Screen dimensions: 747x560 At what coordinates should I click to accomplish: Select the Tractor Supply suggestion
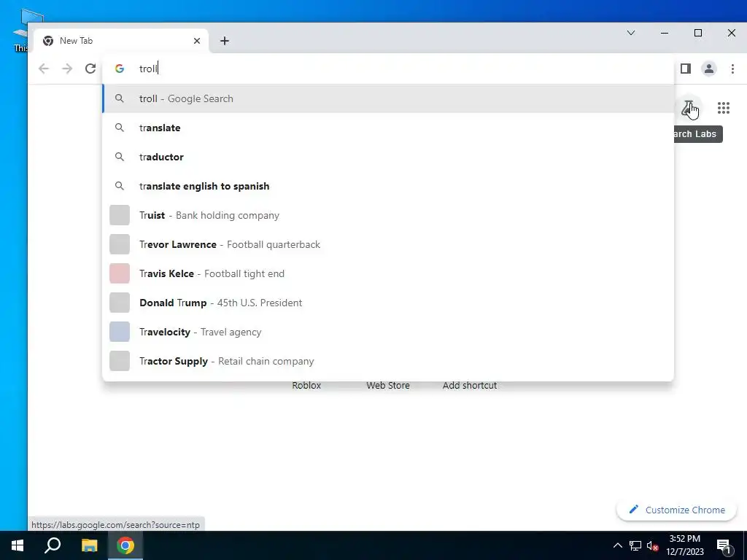click(388, 361)
